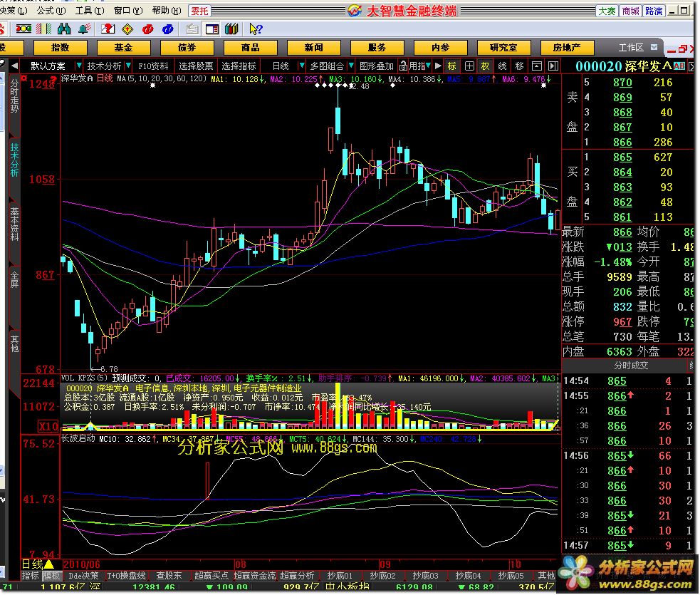Click the grey printer-like toolbar icon
The width and height of the screenshot is (700, 595).
pos(192,29)
